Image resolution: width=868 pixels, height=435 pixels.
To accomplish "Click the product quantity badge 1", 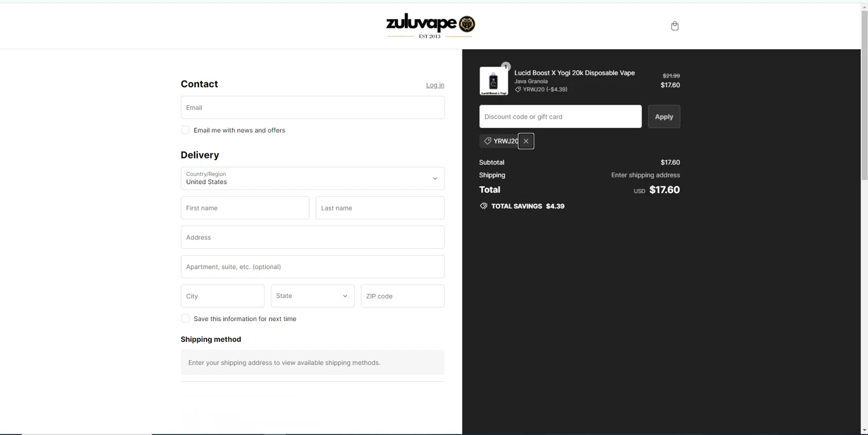I will coord(506,67).
